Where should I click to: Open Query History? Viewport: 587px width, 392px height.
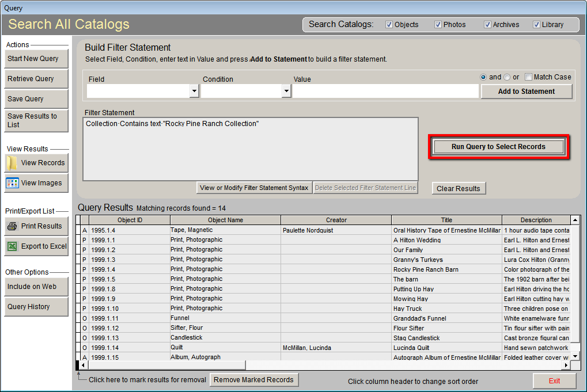[36, 307]
